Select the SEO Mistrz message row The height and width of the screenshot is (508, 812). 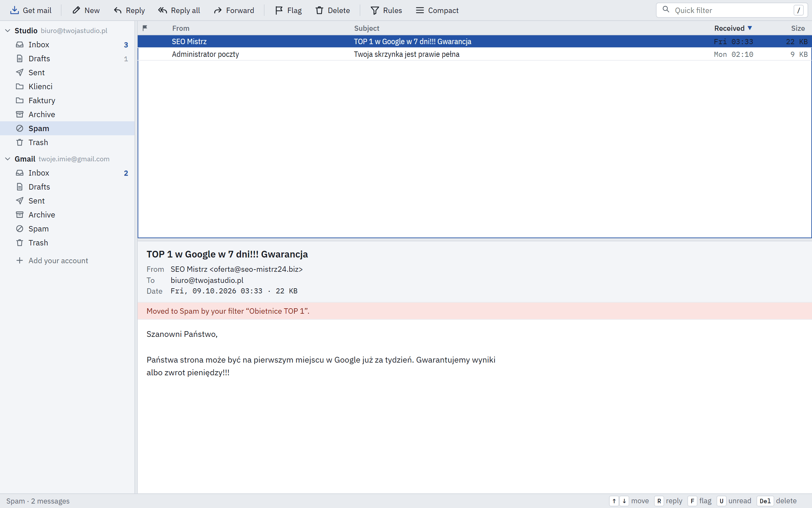point(475,41)
